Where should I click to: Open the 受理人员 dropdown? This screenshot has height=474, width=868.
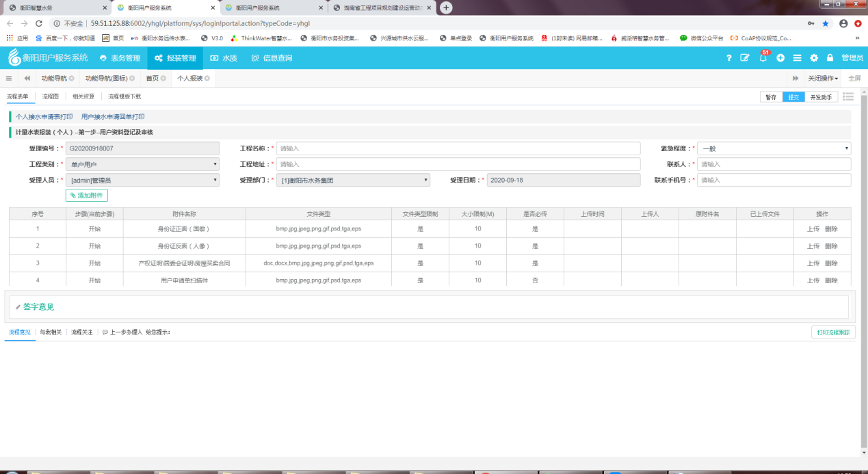pos(142,181)
